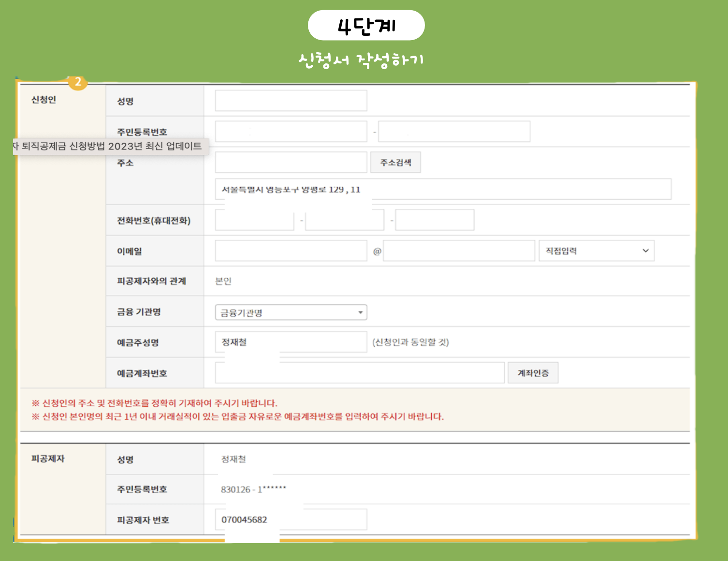Click the tooltip text 퇴직공제금 신청방법 2023년 최신 업데이트
This screenshot has width=728, height=561.
pos(112,146)
